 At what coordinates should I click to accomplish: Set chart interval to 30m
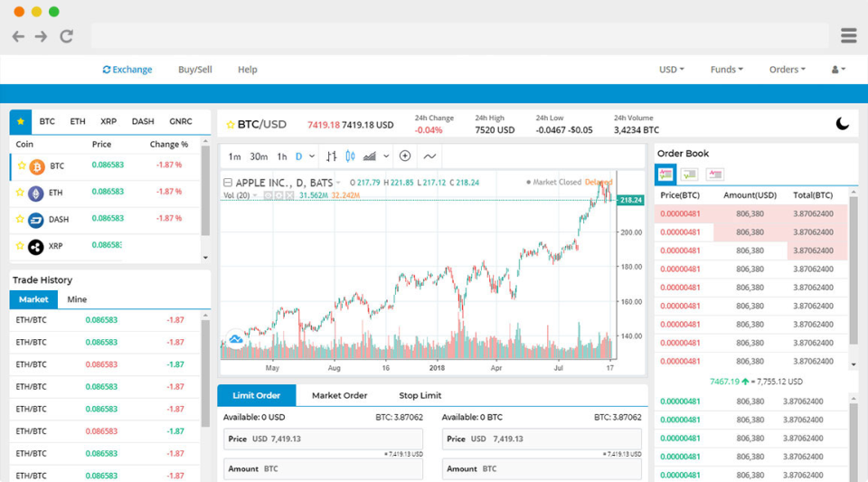tap(259, 156)
